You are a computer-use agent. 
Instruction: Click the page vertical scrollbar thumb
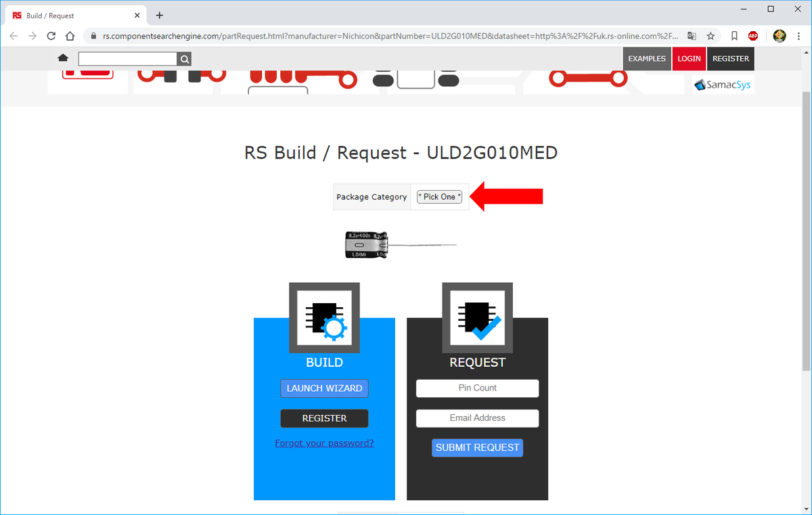(806, 230)
